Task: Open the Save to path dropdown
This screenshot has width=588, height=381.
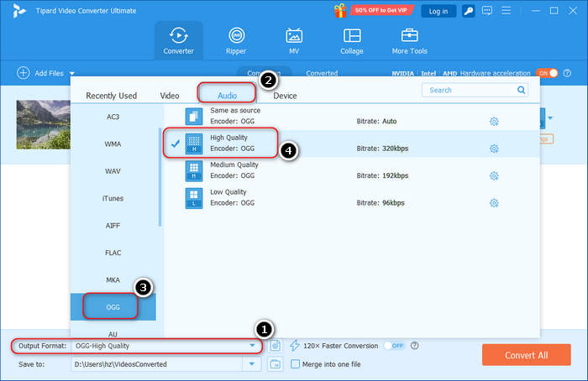Action: (x=252, y=363)
